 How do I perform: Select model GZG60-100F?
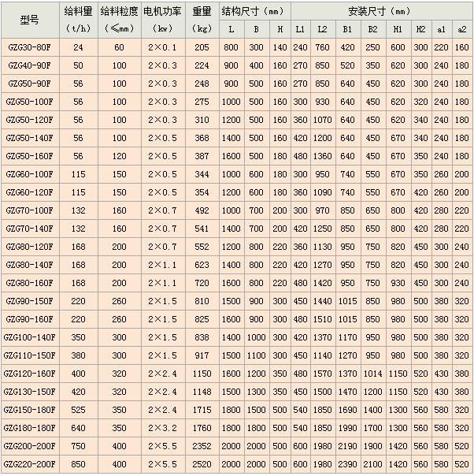30,174
